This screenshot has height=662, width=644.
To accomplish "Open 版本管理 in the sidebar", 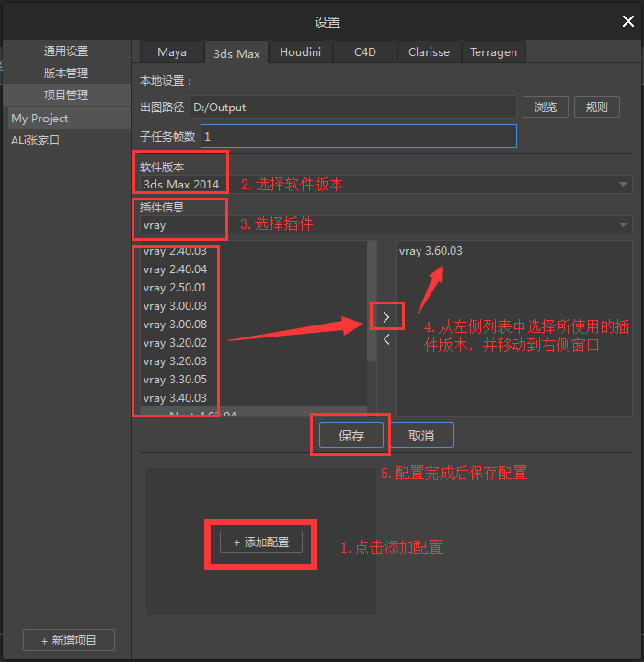I will click(x=66, y=73).
